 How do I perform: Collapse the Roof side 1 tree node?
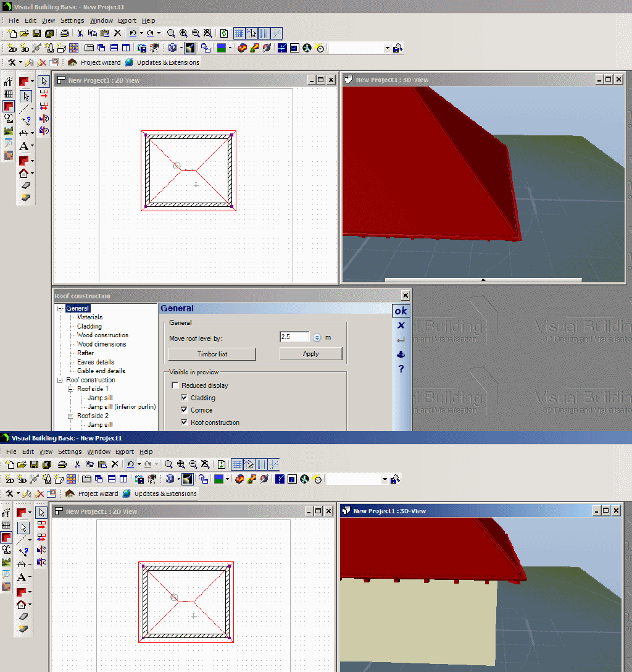pyautogui.click(x=71, y=389)
